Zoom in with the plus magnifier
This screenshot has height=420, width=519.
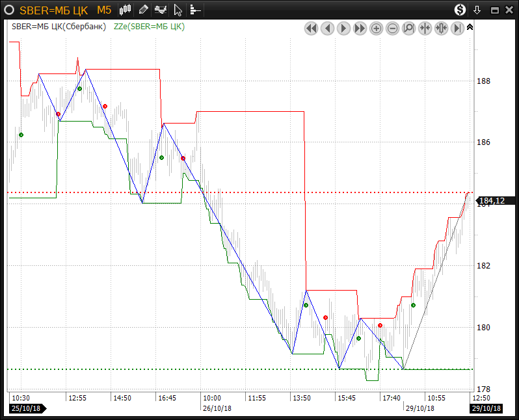[377, 28]
